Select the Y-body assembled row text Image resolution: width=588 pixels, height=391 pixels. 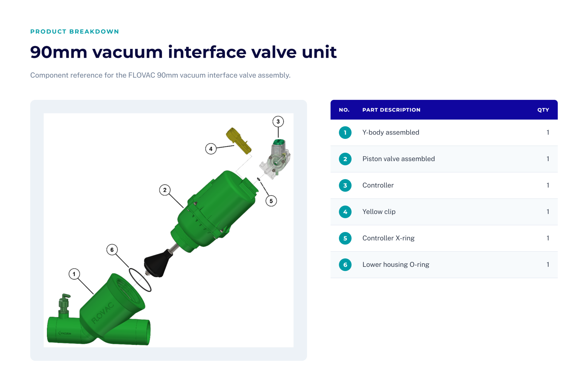pyautogui.click(x=391, y=132)
